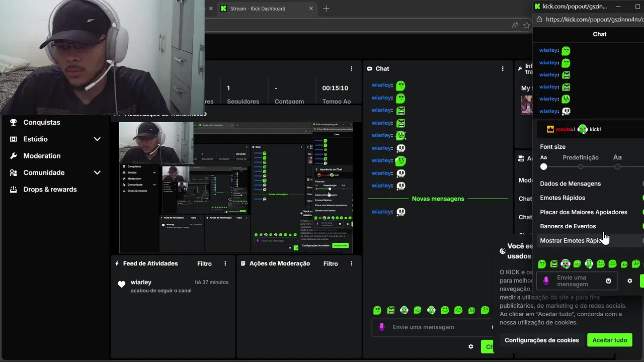Open a new browser tab with plus icon

click(326, 9)
